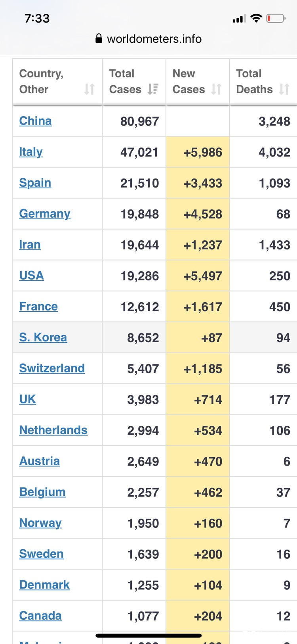Screen dimensions: 297x644
Task: Follow the Germany link
Action: click(x=45, y=214)
